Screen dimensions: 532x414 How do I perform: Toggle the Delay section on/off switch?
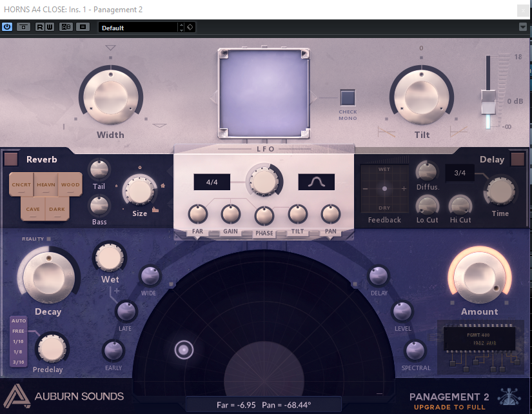[x=517, y=159]
